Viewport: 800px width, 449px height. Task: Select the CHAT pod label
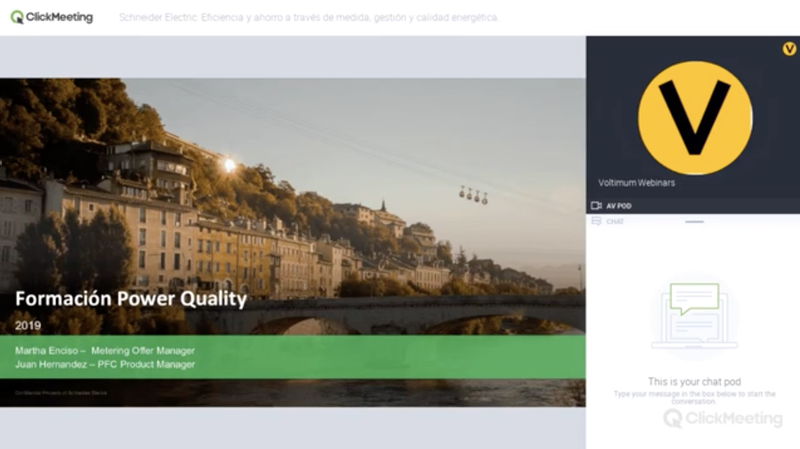[615, 221]
